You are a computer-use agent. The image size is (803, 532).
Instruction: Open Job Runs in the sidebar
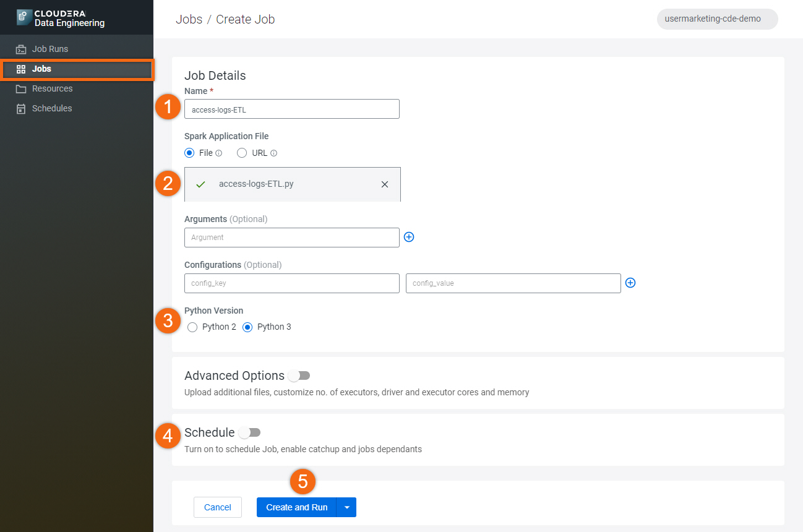click(x=49, y=49)
